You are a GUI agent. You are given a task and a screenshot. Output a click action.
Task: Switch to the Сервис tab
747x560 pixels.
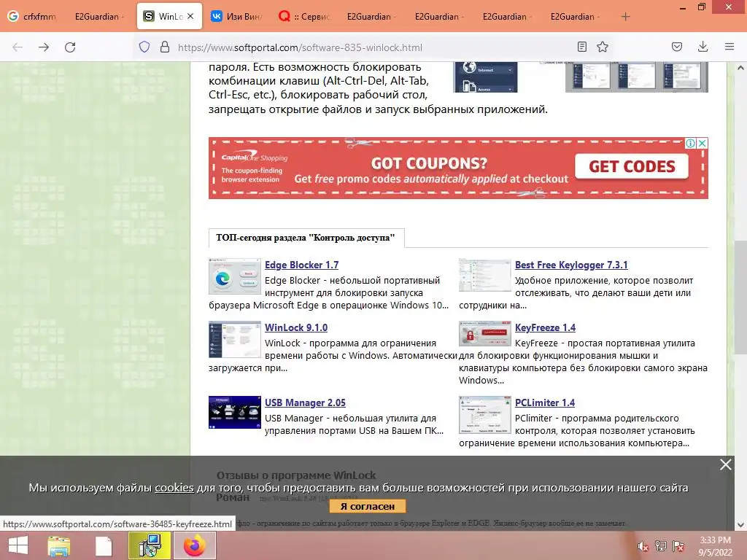click(305, 17)
